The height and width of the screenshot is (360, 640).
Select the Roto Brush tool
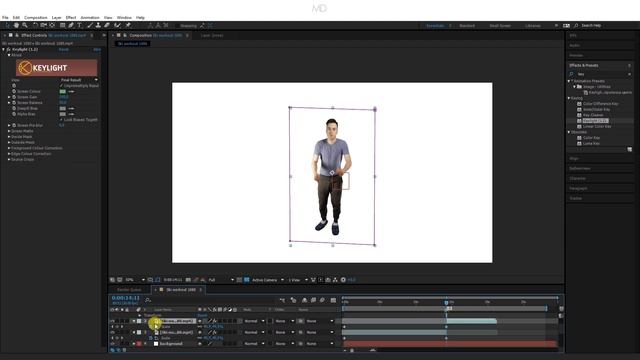[x=118, y=25]
